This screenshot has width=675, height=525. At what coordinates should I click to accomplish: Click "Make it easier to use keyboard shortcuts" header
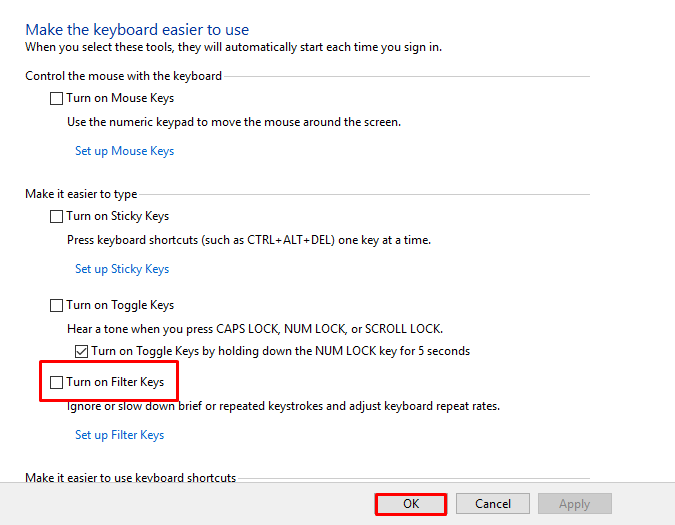[130, 478]
